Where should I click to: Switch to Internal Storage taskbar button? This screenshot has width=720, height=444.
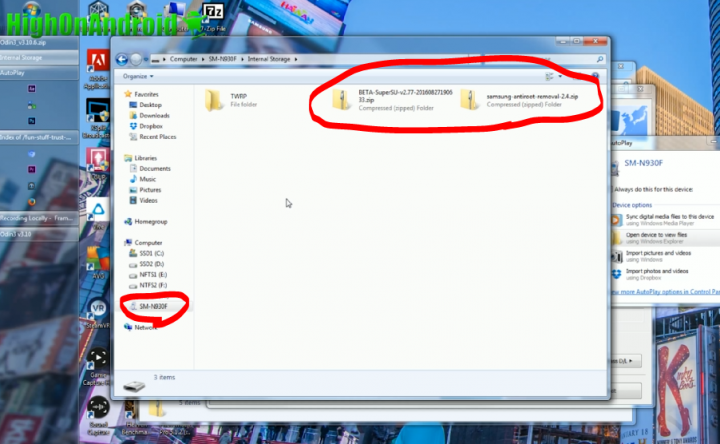39,58
